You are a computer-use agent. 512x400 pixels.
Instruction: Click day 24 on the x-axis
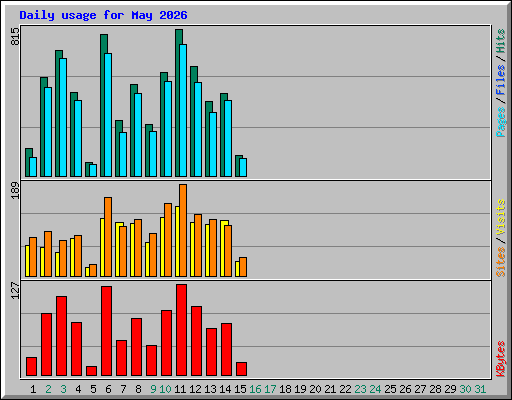coord(375,389)
